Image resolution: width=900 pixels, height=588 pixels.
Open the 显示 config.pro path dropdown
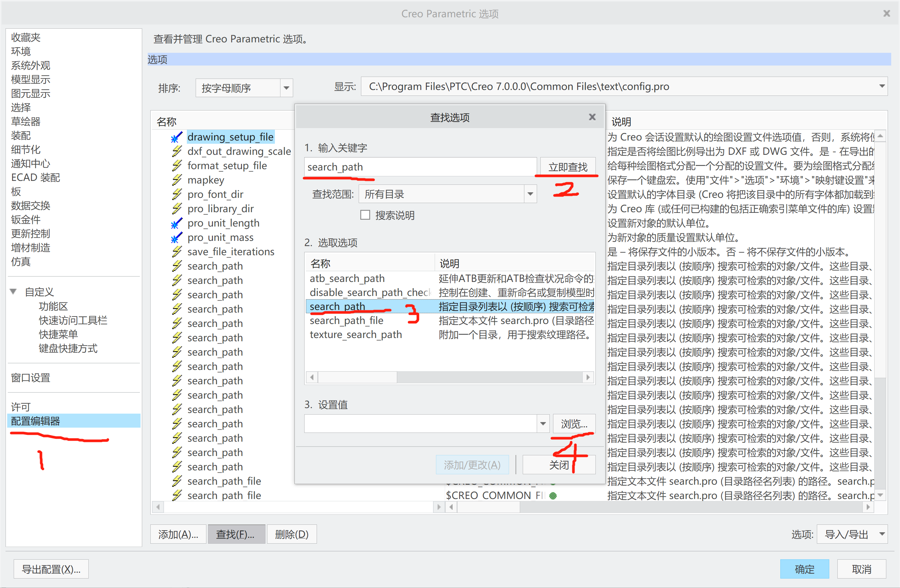click(x=882, y=86)
